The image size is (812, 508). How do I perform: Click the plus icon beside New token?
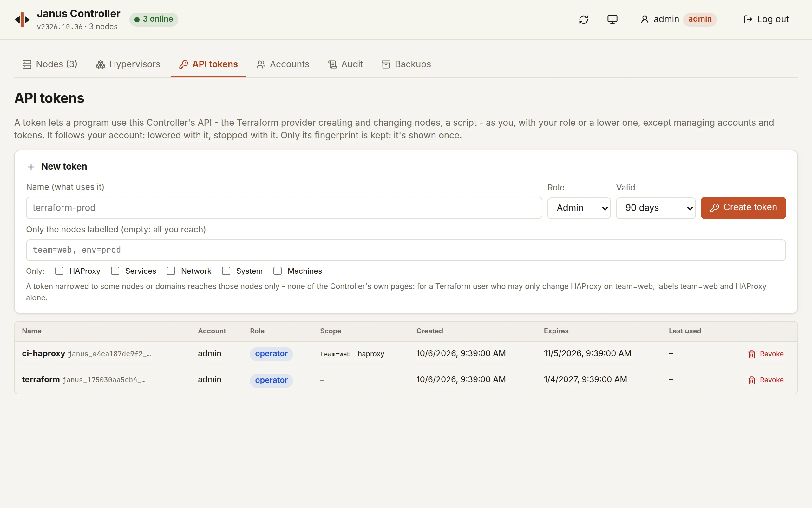click(x=31, y=167)
